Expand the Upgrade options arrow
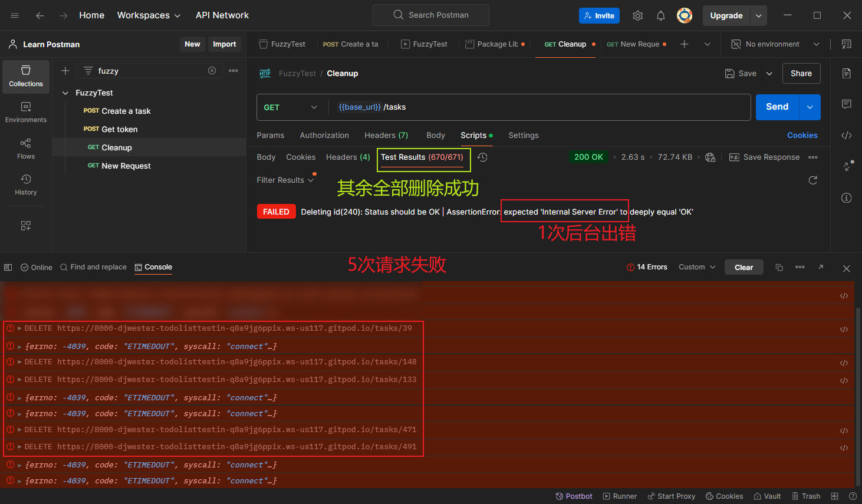The height and width of the screenshot is (504, 862). click(759, 16)
